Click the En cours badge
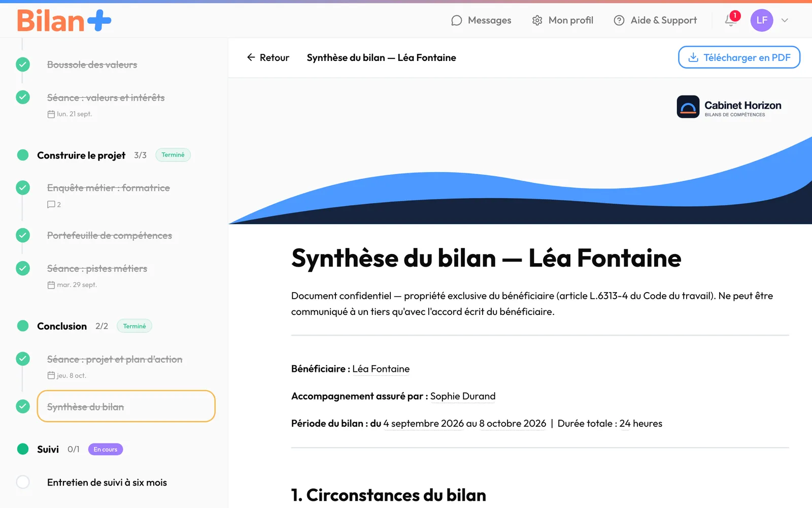Viewport: 812px width, 508px height. [106, 450]
